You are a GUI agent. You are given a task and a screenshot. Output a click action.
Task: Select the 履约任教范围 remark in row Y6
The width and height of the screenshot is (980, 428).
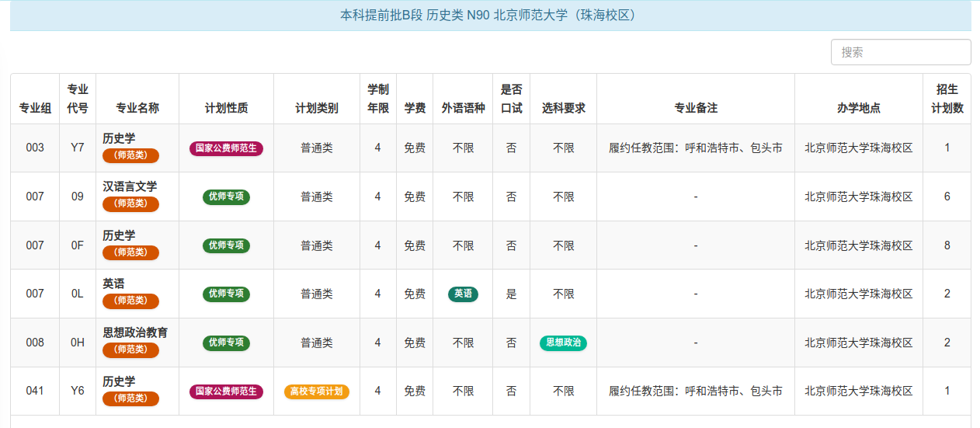coord(696,391)
